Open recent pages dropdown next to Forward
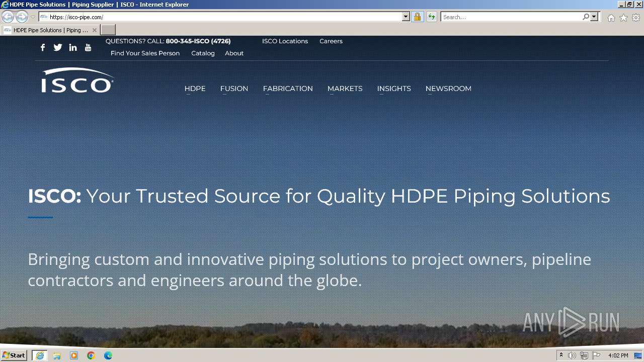 (x=33, y=17)
